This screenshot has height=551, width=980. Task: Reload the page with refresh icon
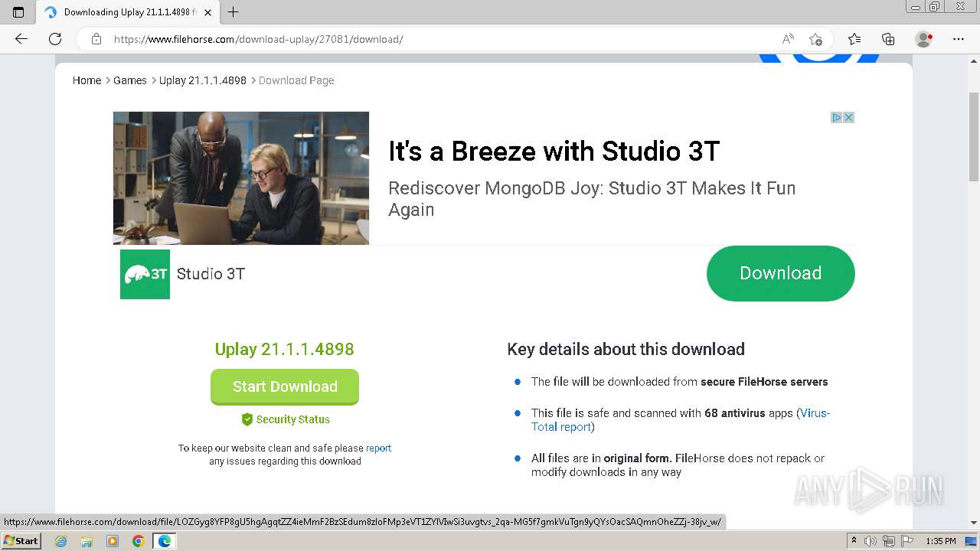pyautogui.click(x=55, y=39)
